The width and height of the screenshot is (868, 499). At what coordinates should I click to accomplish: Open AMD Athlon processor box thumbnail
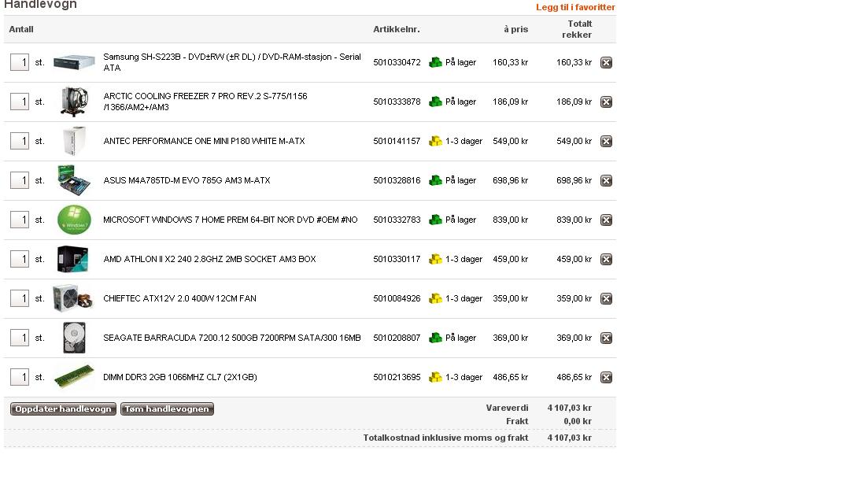click(x=72, y=259)
